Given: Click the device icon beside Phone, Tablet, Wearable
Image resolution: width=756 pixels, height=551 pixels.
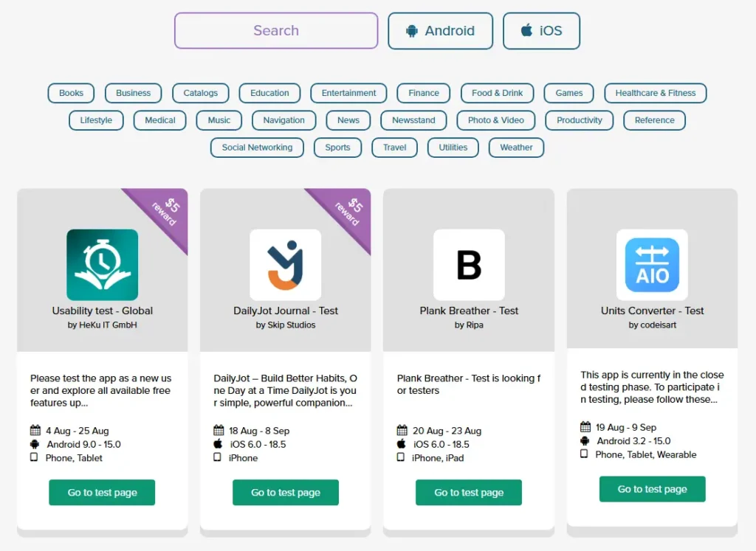Looking at the screenshot, I should click(584, 454).
